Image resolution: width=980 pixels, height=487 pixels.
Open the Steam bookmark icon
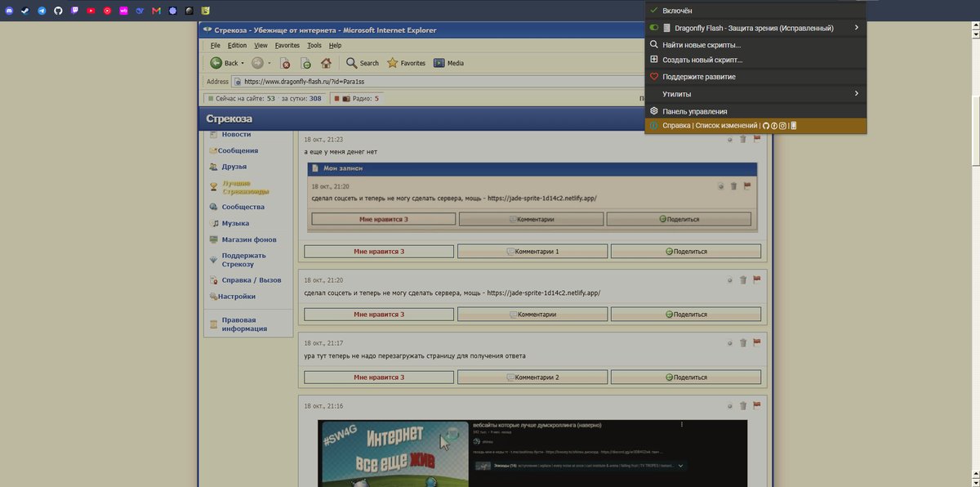(x=24, y=11)
